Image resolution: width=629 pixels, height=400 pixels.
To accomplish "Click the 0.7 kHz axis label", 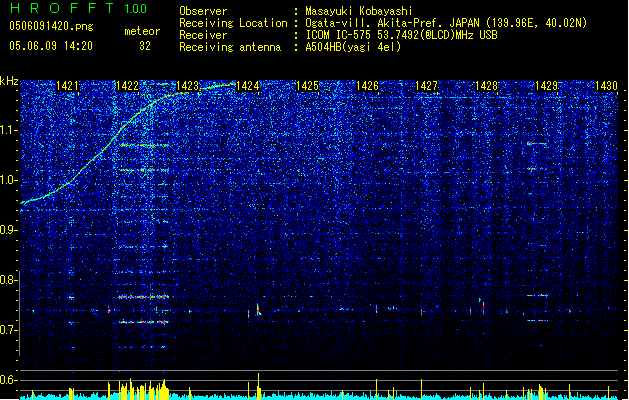I will pyautogui.click(x=8, y=330).
